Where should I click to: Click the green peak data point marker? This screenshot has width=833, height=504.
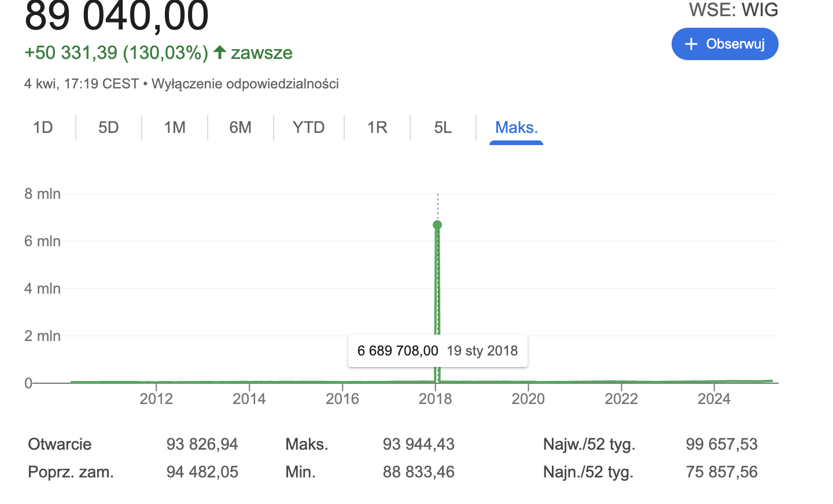pos(437,225)
